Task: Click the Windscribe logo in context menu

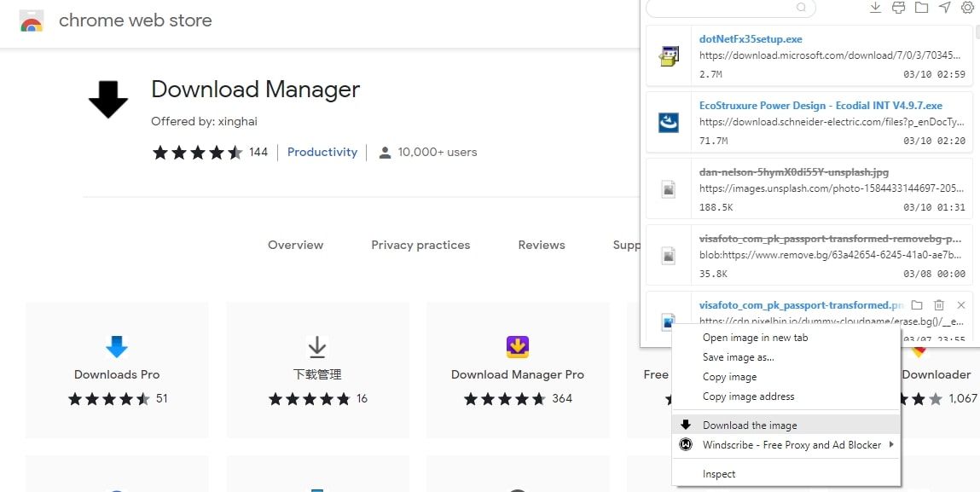Action: (x=686, y=444)
